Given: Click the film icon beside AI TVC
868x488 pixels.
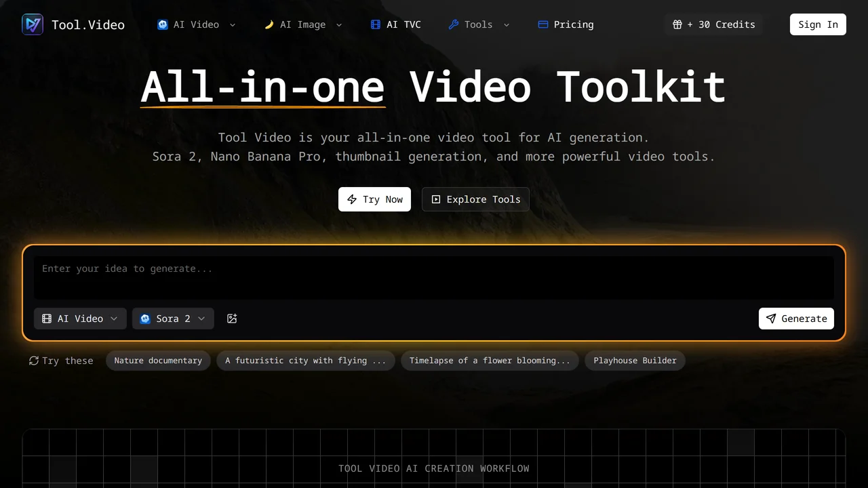Looking at the screenshot, I should pos(376,24).
